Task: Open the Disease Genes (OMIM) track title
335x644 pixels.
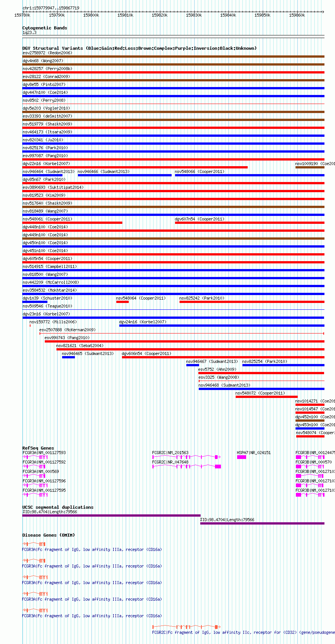Action: click(49, 535)
